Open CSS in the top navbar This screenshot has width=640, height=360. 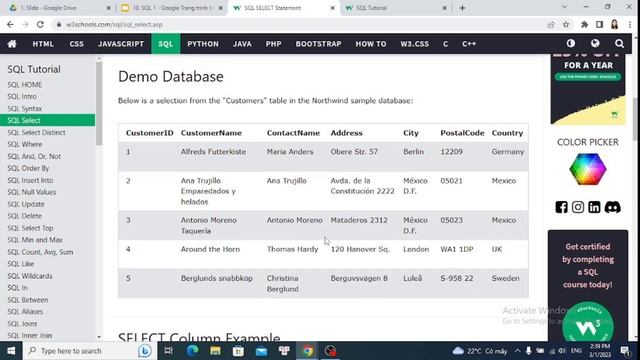pyautogui.click(x=76, y=44)
